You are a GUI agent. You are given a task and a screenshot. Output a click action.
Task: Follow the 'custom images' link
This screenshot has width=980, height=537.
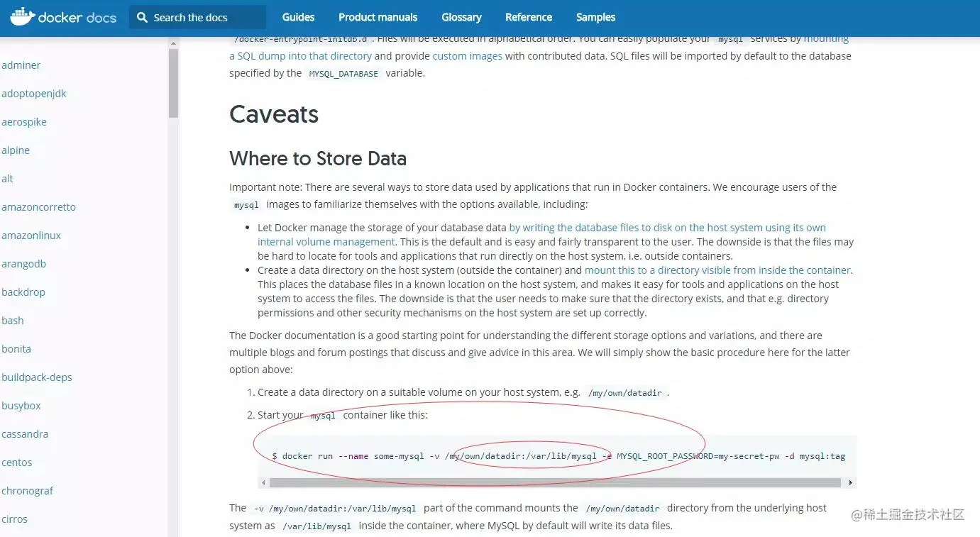point(468,55)
